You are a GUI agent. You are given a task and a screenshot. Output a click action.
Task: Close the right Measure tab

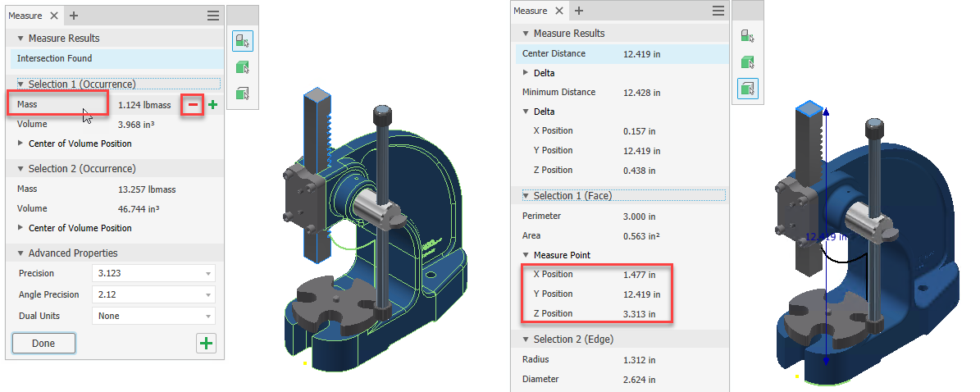coord(559,11)
